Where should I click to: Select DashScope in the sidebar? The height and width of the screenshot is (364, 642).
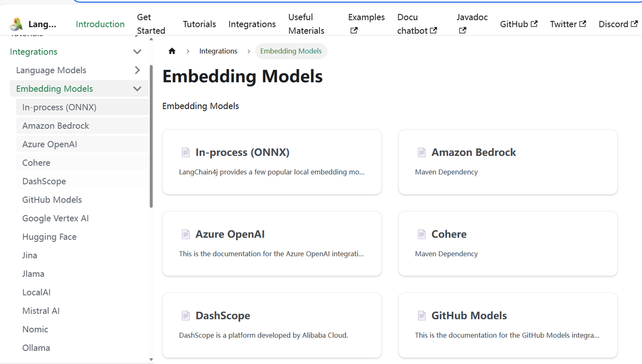pyautogui.click(x=82, y=181)
